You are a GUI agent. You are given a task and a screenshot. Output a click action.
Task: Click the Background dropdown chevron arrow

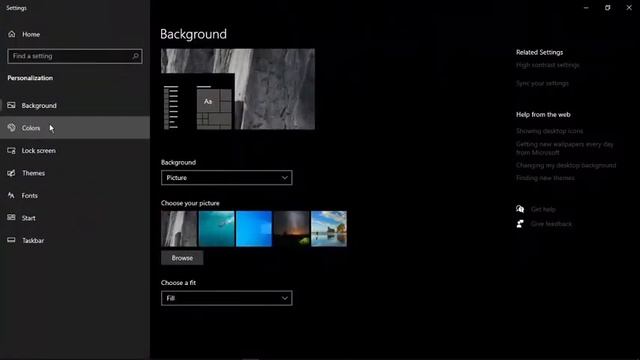[x=284, y=178]
